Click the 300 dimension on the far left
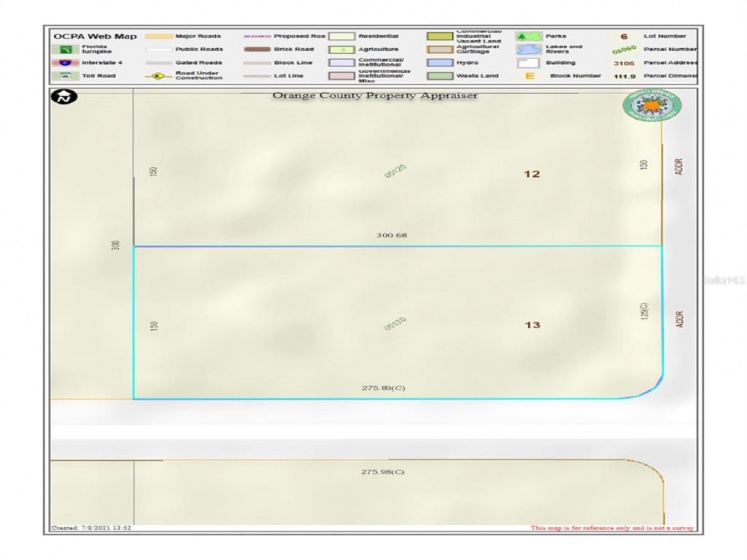This screenshot has width=747, height=560. click(x=115, y=245)
